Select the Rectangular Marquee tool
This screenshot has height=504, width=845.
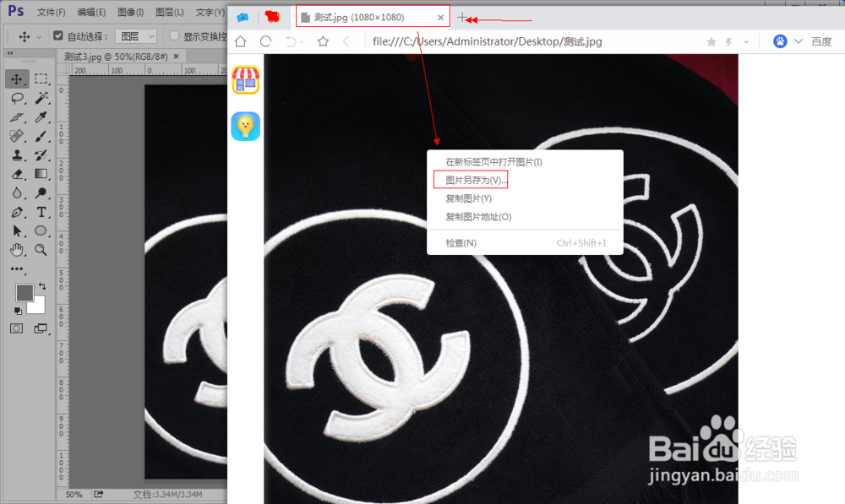click(41, 79)
